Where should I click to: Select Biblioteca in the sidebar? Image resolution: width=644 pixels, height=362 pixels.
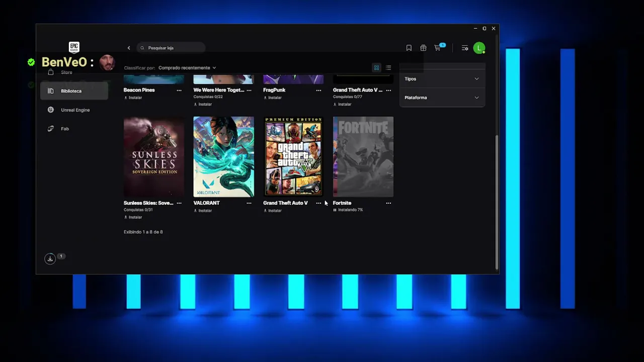point(74,91)
